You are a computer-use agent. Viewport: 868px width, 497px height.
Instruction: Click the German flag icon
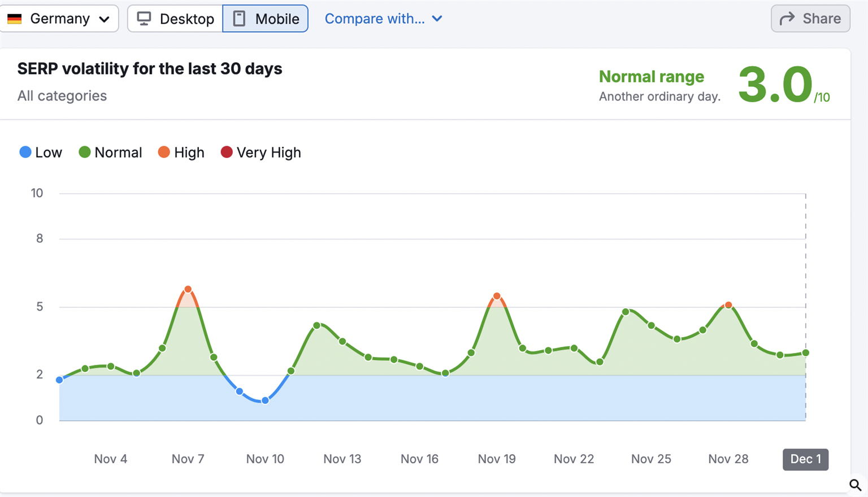click(15, 19)
